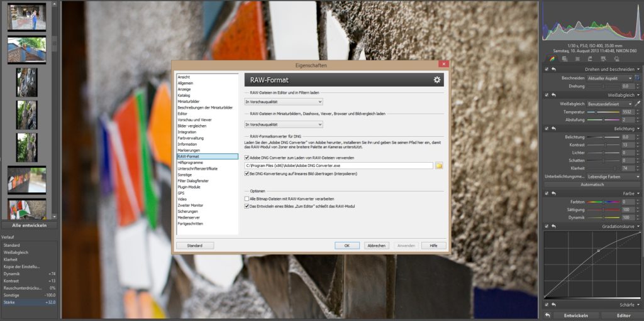Enable Alle Bitmap-Dateien mit RAW-Konverter verarbeiten
644x321 pixels.
247,199
